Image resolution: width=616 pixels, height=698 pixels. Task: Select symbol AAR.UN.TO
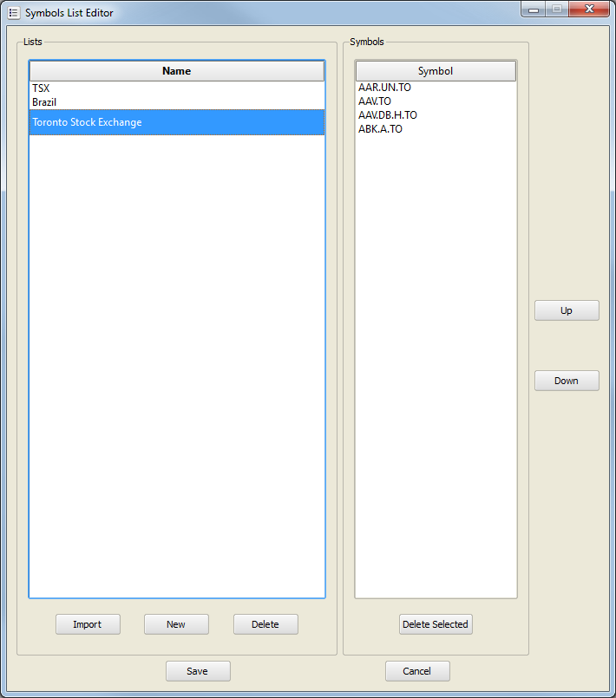click(x=384, y=88)
